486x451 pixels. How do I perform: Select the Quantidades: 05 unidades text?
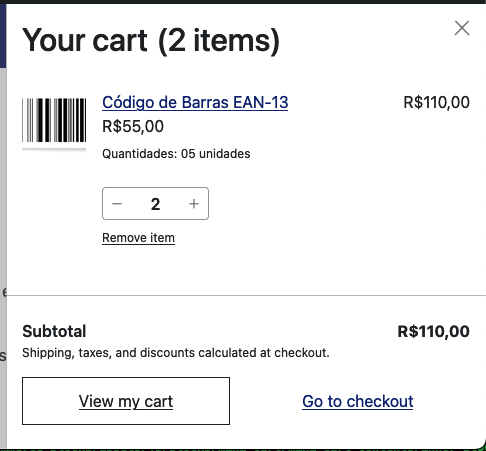click(176, 154)
